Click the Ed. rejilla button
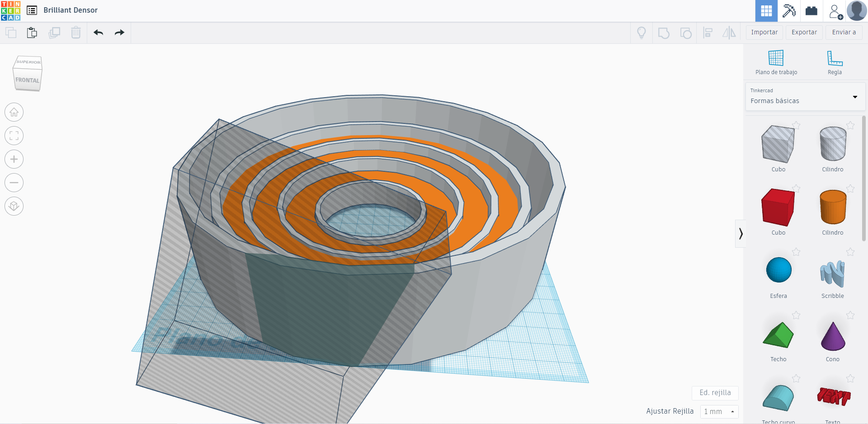The image size is (868, 424). click(x=715, y=393)
